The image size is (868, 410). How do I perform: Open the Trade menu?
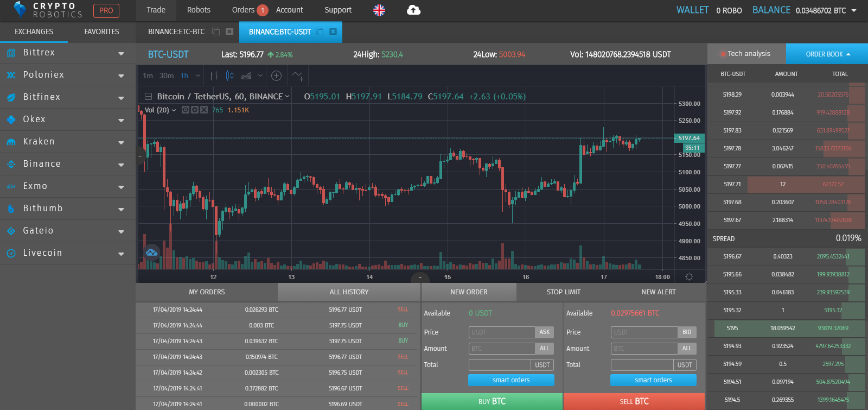(x=156, y=10)
